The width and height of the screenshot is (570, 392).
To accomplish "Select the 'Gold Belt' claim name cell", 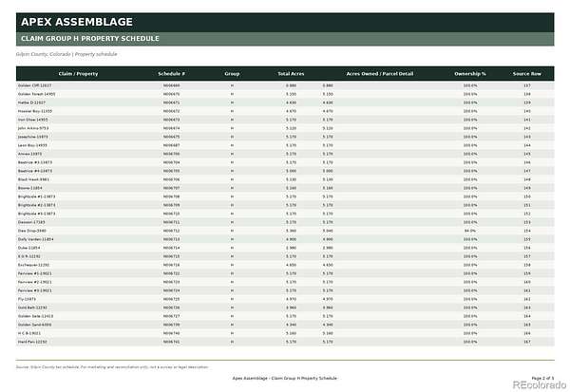I will click(32, 308).
